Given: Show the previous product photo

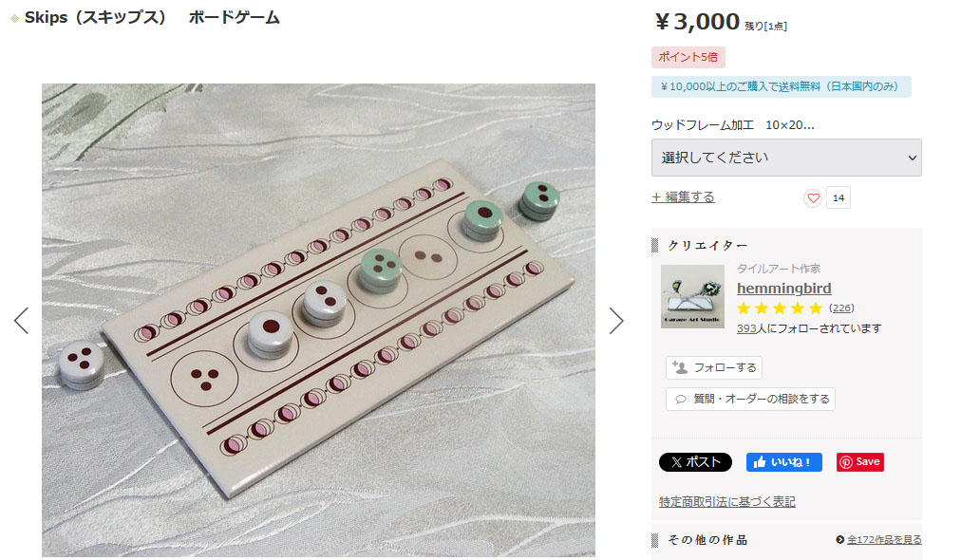Looking at the screenshot, I should [22, 321].
